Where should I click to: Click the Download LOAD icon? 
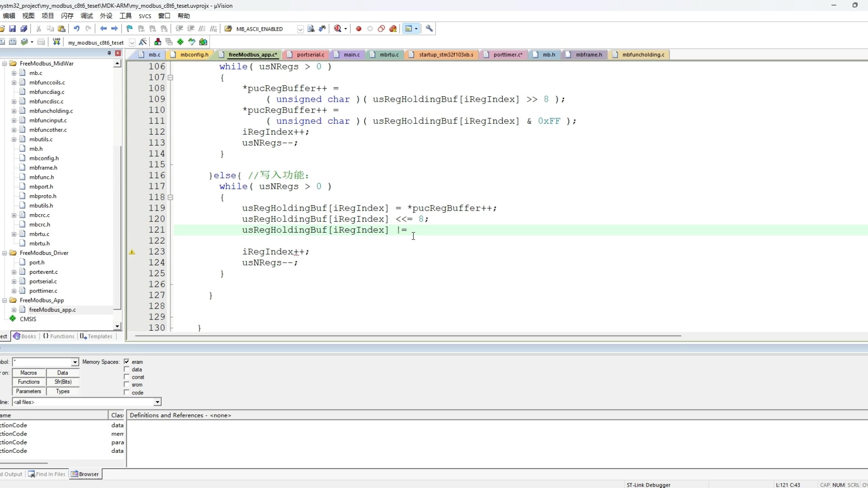(x=57, y=42)
